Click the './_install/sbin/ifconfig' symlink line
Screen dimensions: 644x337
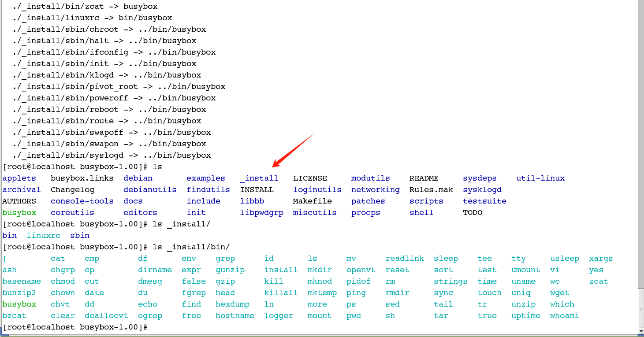(x=114, y=52)
